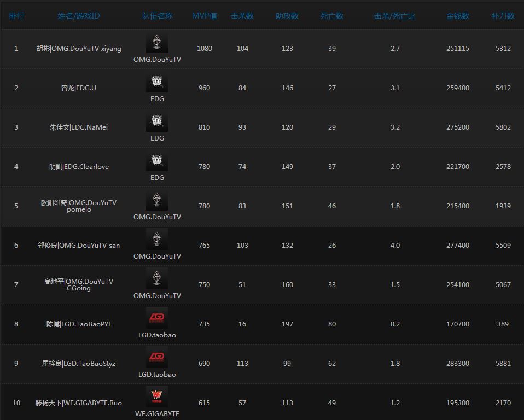
Task: Select the OMG logo in pomelo's row
Action: pyautogui.click(x=157, y=201)
